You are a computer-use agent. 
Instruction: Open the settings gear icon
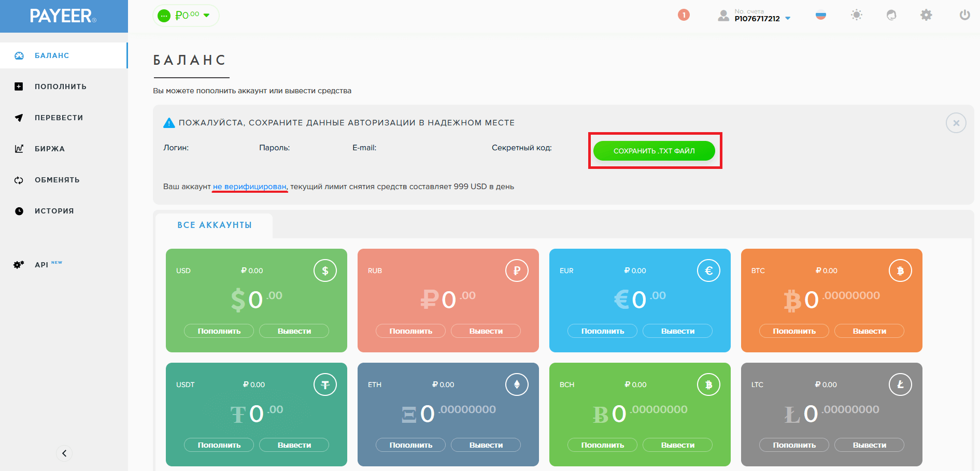click(926, 15)
